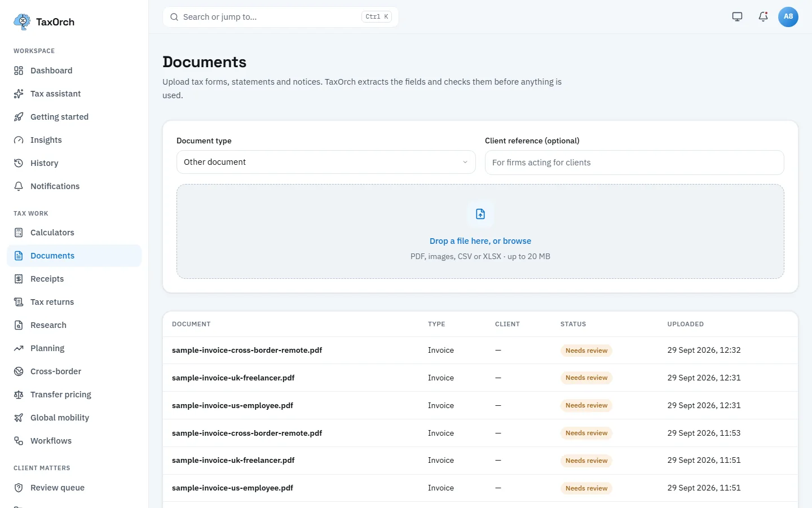Screen dimensions: 812x508
Task: Open the Document type dropdown
Action: 326,162
